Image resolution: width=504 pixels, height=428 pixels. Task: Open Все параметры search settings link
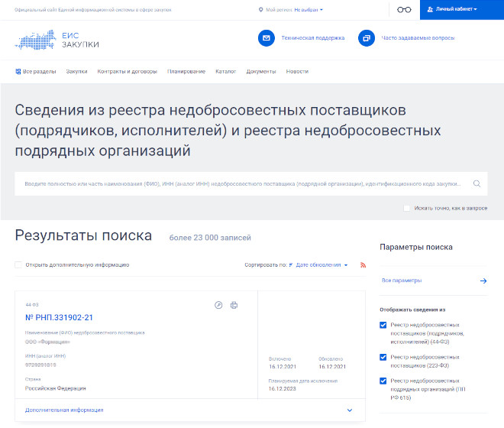click(x=402, y=280)
